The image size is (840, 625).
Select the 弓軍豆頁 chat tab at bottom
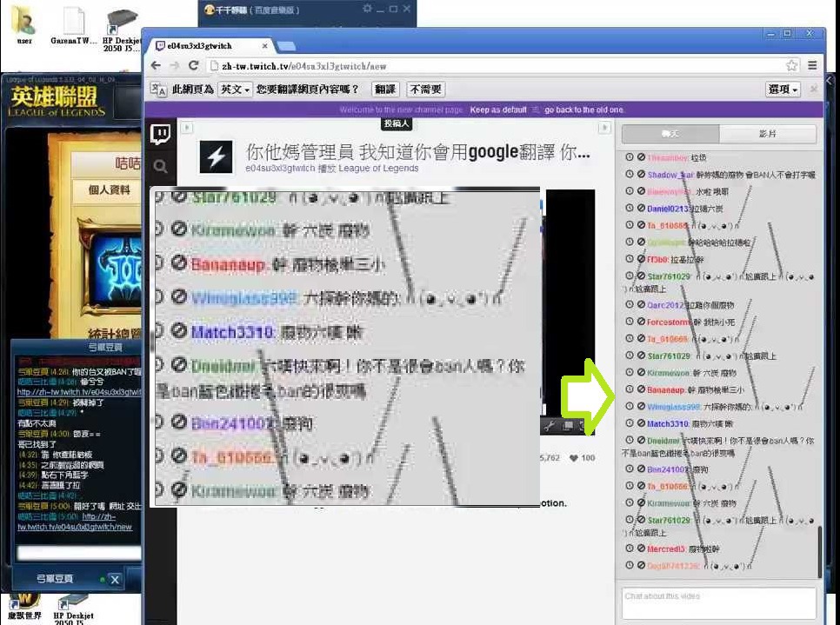55,579
